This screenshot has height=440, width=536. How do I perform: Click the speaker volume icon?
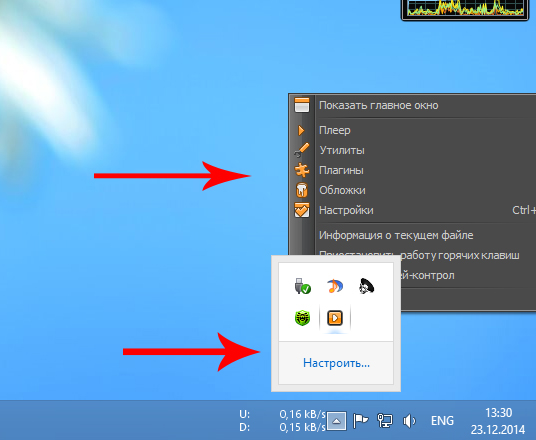pos(409,421)
